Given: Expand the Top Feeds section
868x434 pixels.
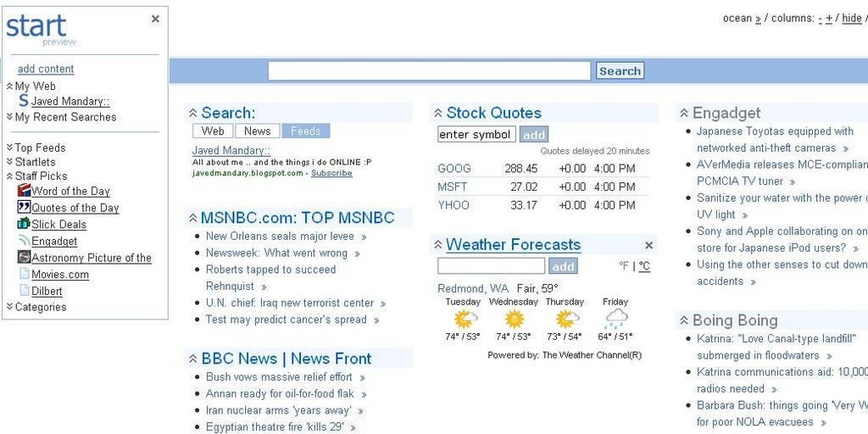Looking at the screenshot, I should click(x=9, y=147).
